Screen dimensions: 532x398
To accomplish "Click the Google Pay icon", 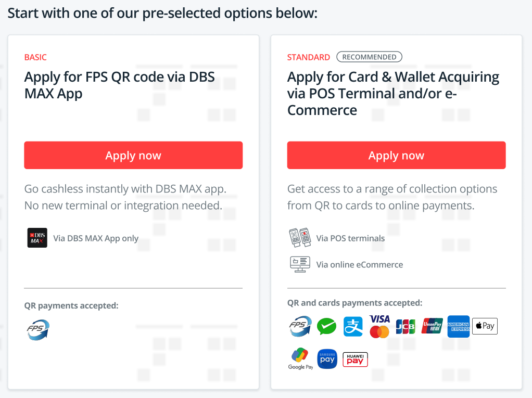I will coord(300,359).
